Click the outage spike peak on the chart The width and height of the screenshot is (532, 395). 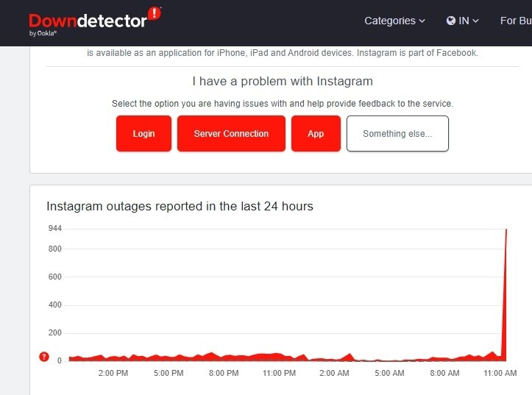(506, 230)
